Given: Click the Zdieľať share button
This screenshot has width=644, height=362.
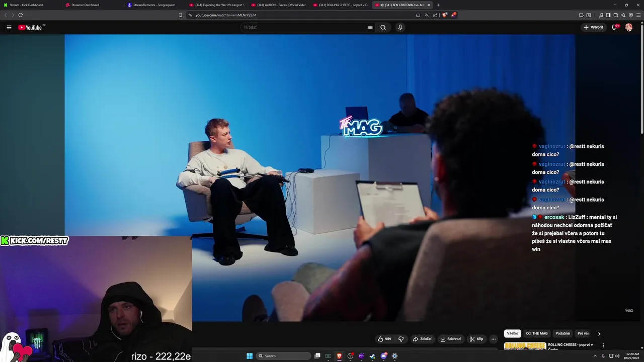Looking at the screenshot, I should point(422,339).
